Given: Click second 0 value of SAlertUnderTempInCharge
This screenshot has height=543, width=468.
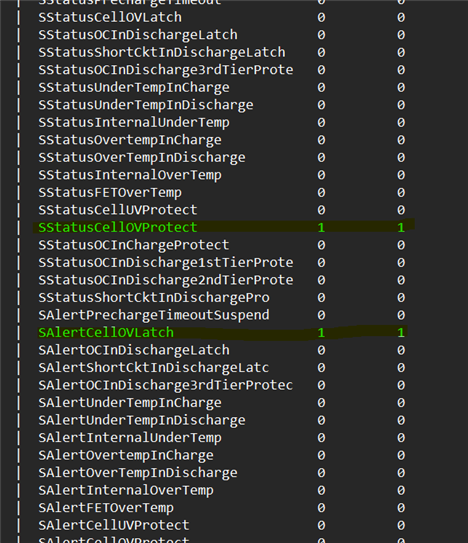Looking at the screenshot, I should pyautogui.click(x=401, y=403).
